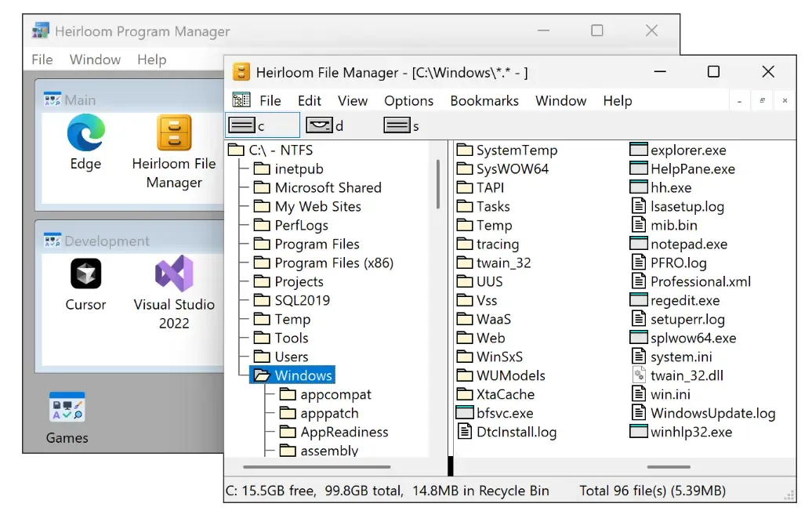This screenshot has height=518, width=812.
Task: Select drive s icon in drive bar
Action: [397, 125]
